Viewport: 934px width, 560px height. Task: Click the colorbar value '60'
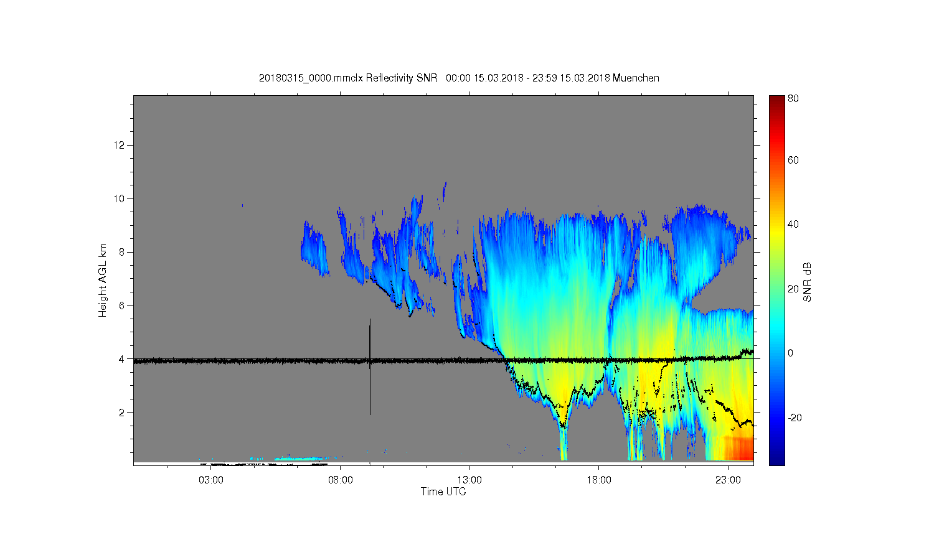pos(793,160)
